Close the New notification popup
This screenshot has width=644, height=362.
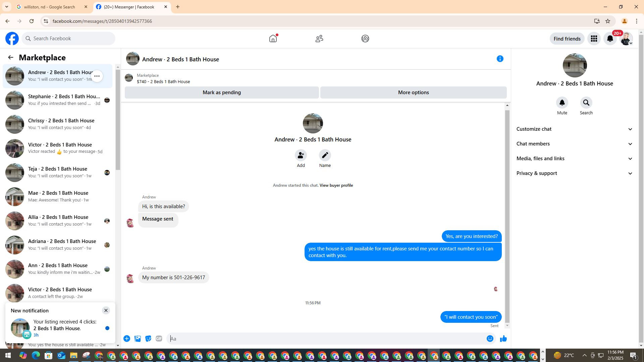pos(106,310)
